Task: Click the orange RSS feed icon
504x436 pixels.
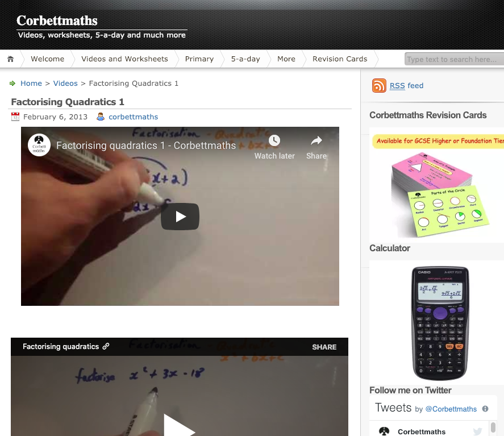Action: [x=379, y=85]
